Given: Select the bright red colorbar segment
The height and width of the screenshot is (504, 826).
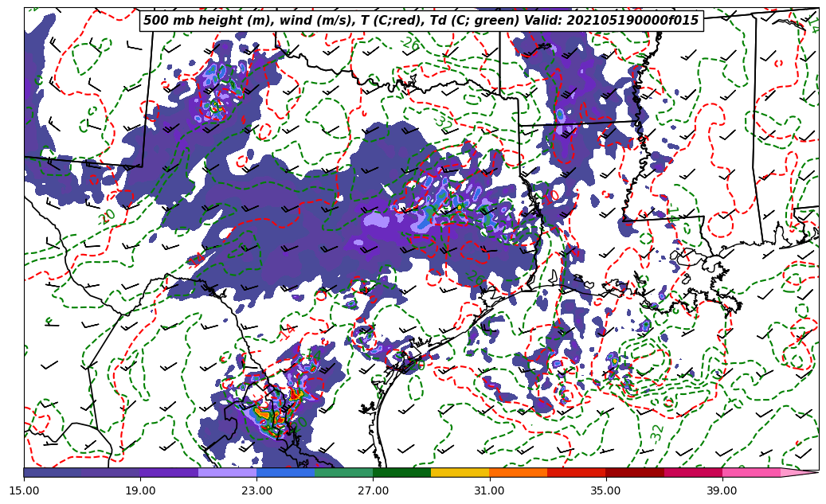Looking at the screenshot, I should [576, 472].
